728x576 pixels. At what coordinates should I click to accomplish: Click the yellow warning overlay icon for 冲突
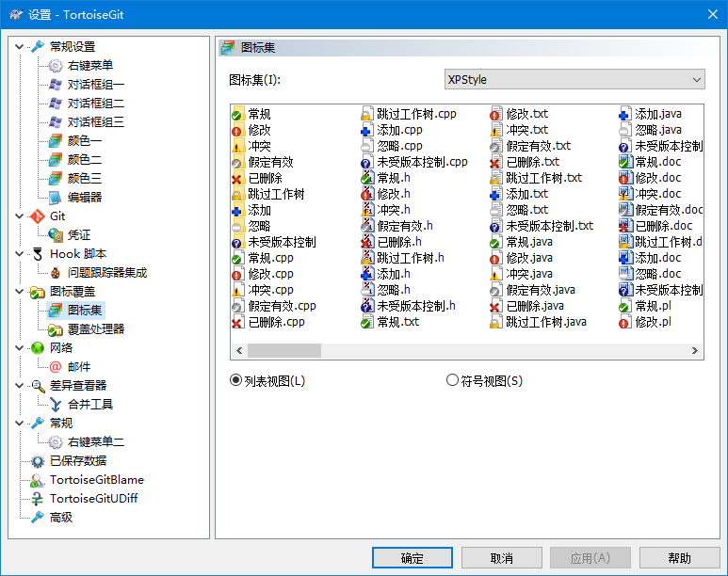coord(237,146)
